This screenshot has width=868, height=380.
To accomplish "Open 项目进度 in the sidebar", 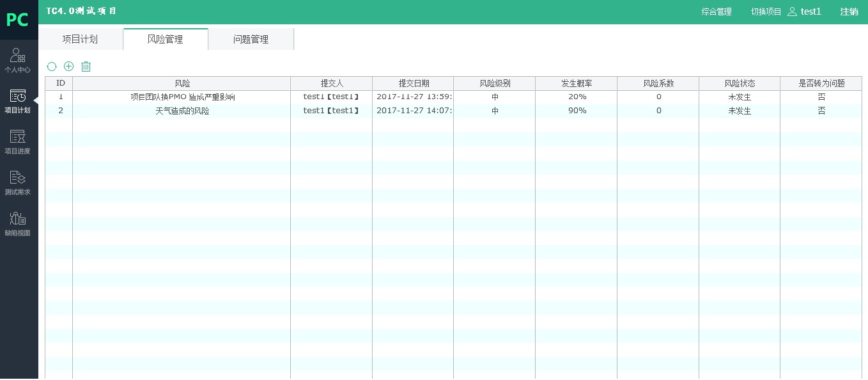I will click(18, 142).
